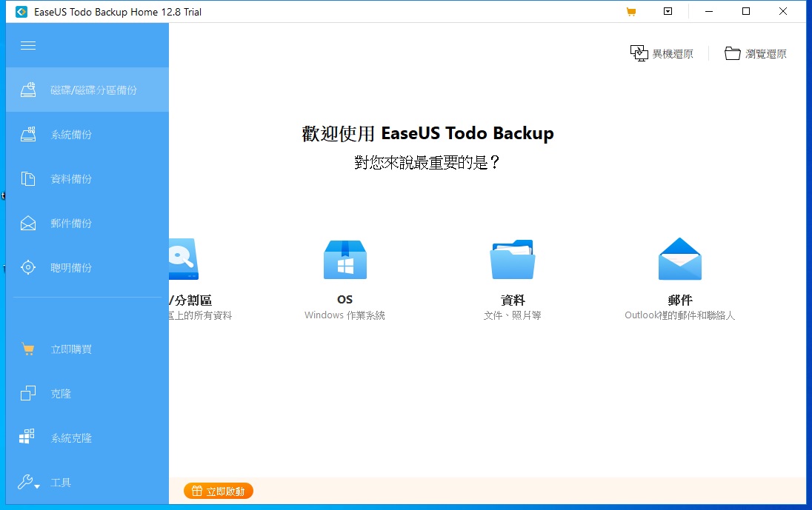Select 聰明備份 in the sidebar

[x=71, y=268]
